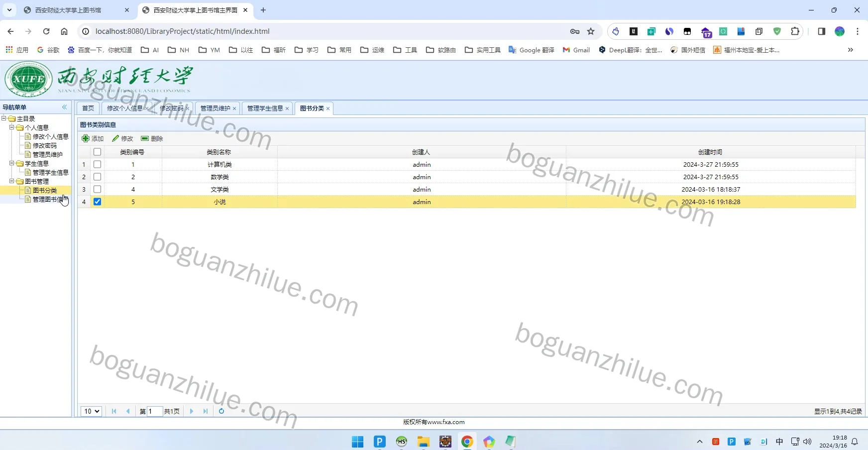Check the 文学类 row checkbox

coord(97,189)
